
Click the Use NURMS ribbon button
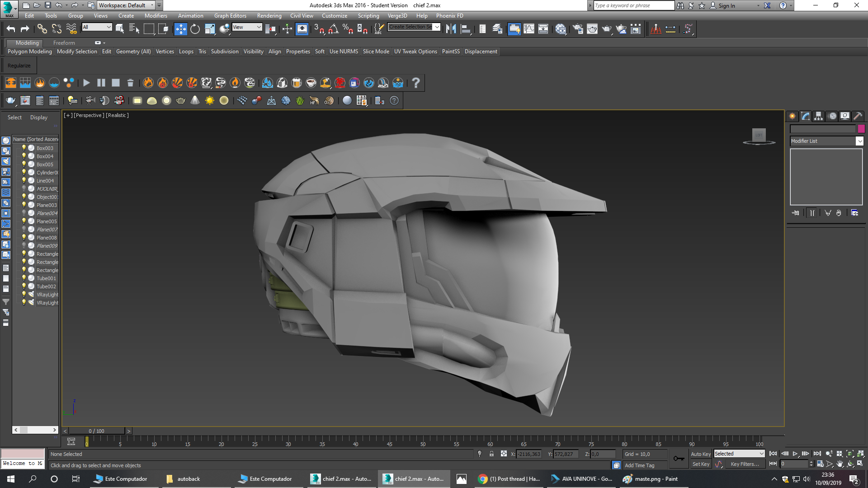coord(344,52)
